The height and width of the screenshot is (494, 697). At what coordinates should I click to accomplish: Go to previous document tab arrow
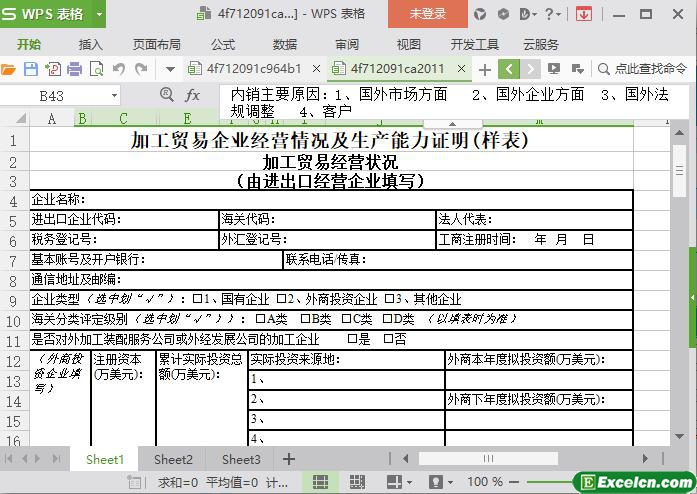[509, 69]
